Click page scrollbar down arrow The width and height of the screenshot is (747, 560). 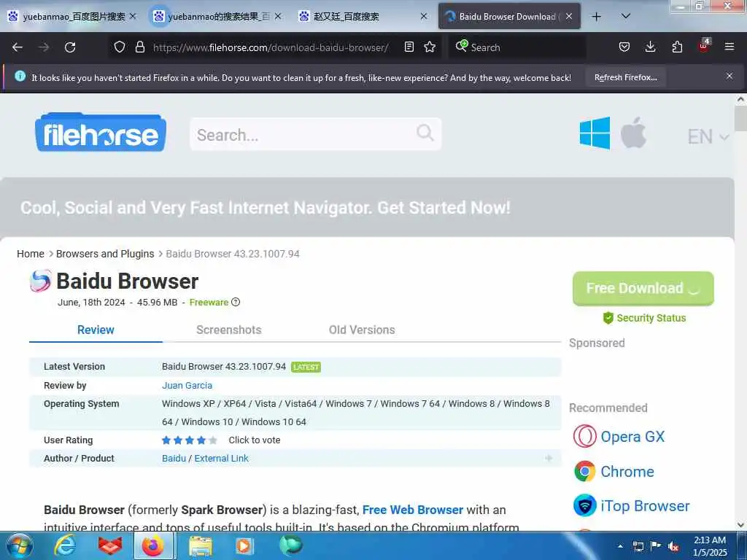[740, 525]
